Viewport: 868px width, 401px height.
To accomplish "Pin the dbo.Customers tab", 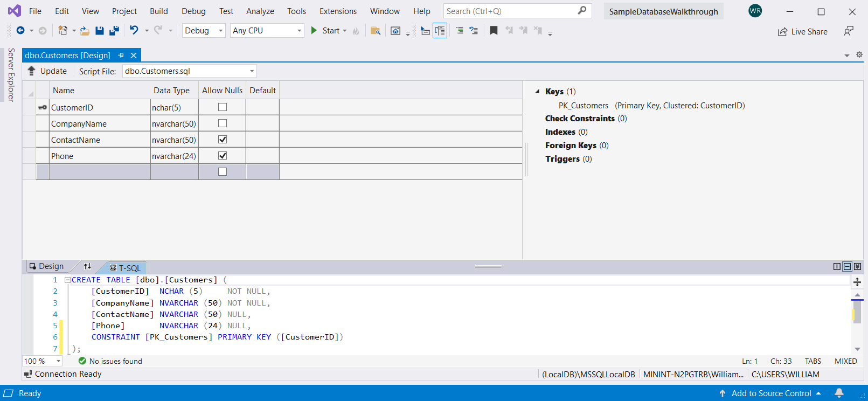I will click(x=121, y=56).
